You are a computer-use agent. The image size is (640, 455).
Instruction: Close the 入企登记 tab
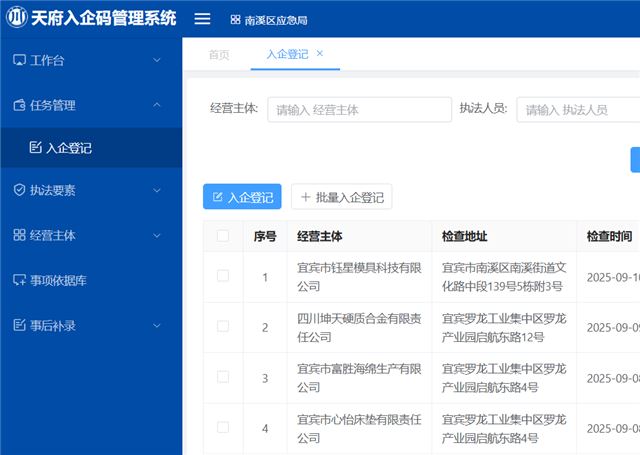(320, 54)
